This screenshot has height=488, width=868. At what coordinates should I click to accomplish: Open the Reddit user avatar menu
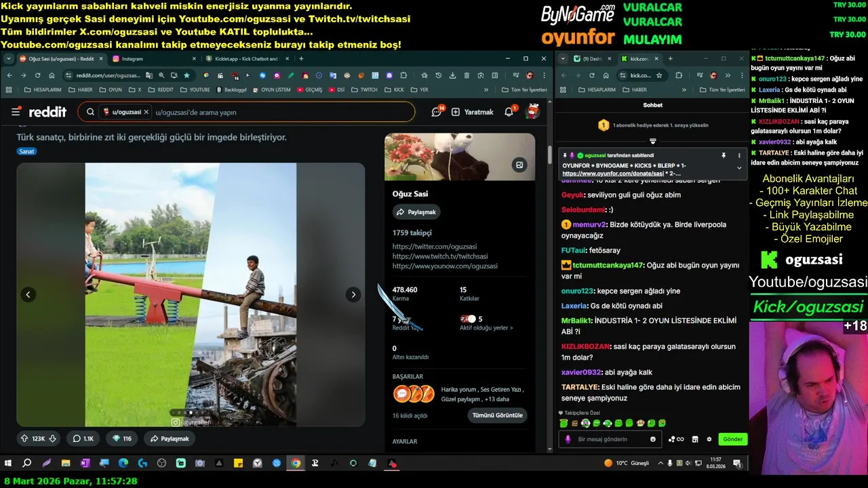pyautogui.click(x=533, y=112)
